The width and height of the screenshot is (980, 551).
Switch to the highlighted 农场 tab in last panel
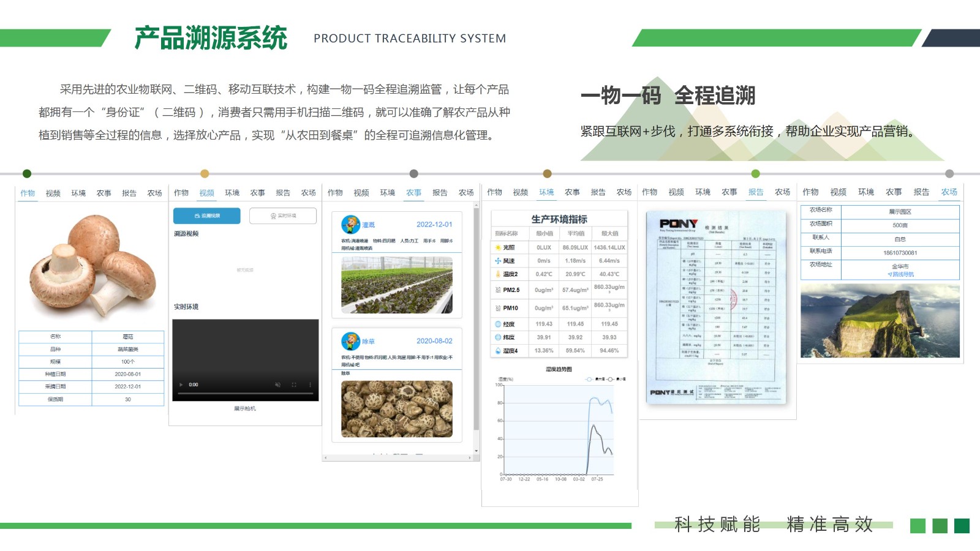(x=949, y=192)
